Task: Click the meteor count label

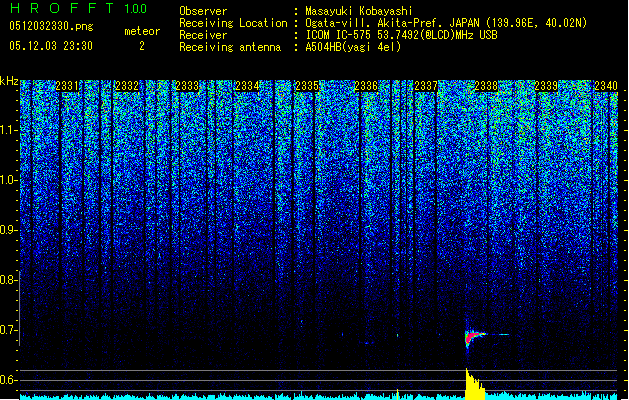Action: [x=142, y=31]
